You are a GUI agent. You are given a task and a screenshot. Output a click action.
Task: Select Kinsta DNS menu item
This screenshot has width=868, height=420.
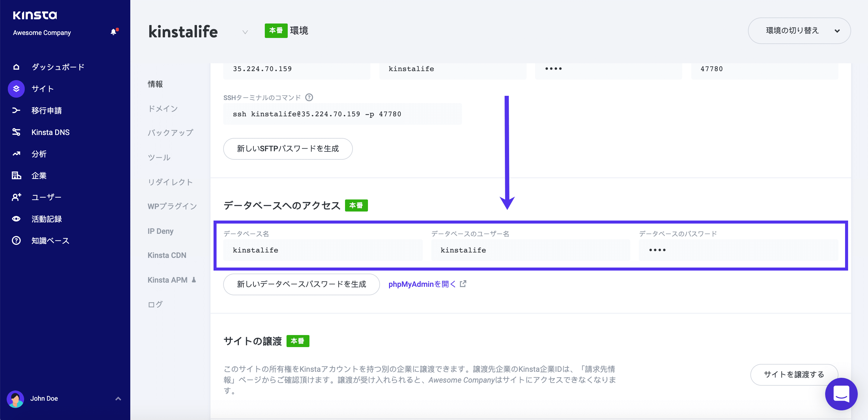(51, 132)
